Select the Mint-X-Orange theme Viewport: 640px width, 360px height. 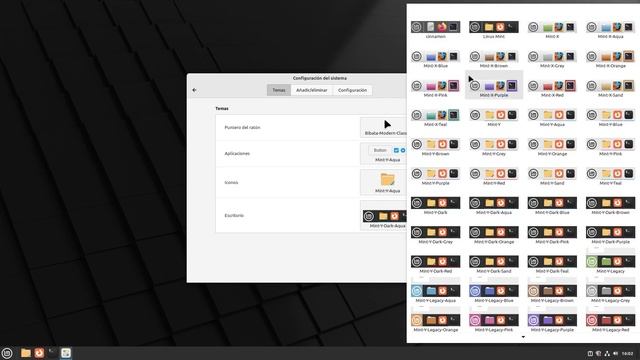pyautogui.click(x=611, y=59)
